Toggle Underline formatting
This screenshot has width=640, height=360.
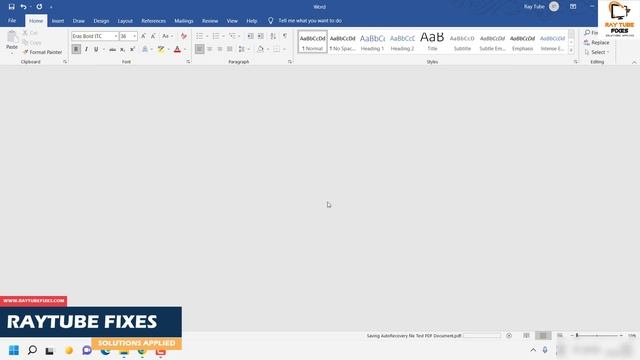tap(96, 49)
